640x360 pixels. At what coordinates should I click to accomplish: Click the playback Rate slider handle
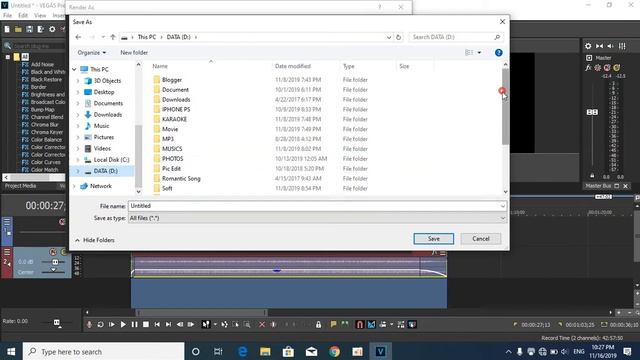(57, 322)
